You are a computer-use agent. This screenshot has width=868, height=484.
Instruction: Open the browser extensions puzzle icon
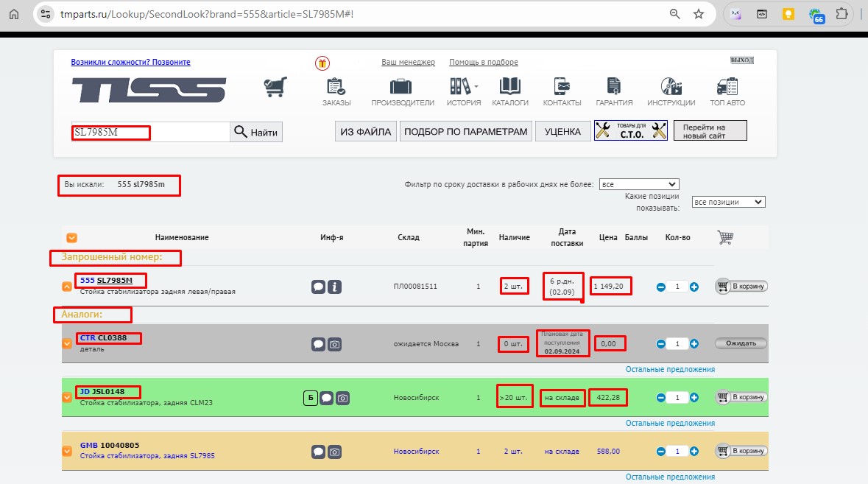coord(842,14)
